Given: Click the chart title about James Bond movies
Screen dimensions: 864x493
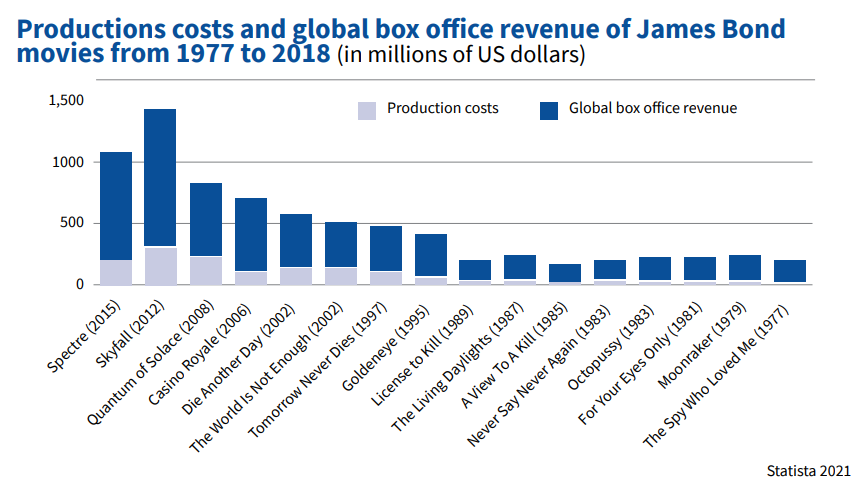Looking at the screenshot, I should coord(401,41).
